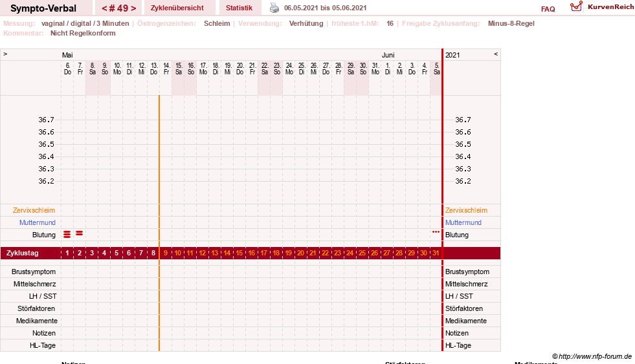Select cycle day 1 in Zyklustag row
Image resolution: width=635 pixels, height=364 pixels.
pos(67,253)
